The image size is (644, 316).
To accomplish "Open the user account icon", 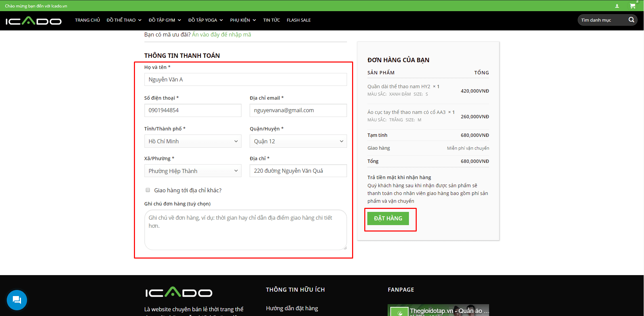I will (617, 6).
